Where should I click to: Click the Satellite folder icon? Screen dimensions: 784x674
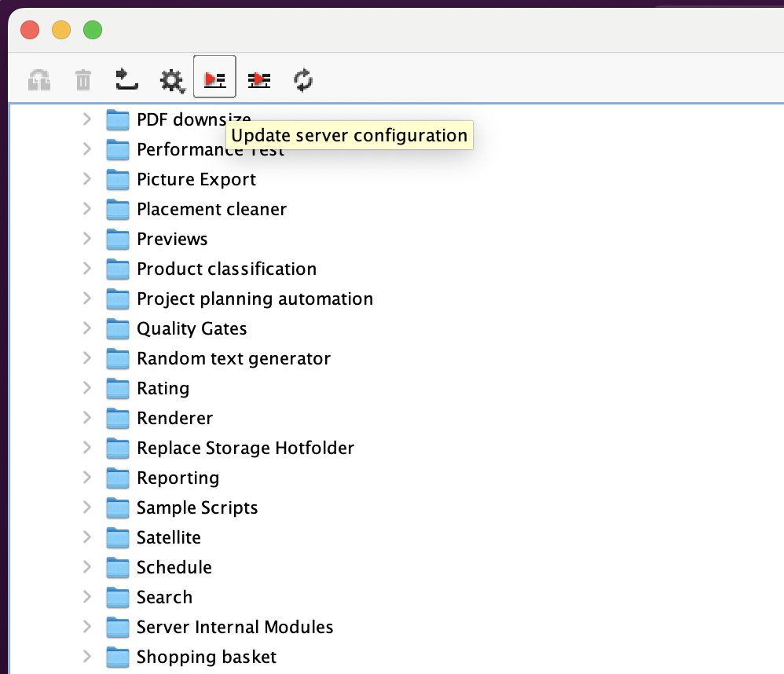(118, 538)
